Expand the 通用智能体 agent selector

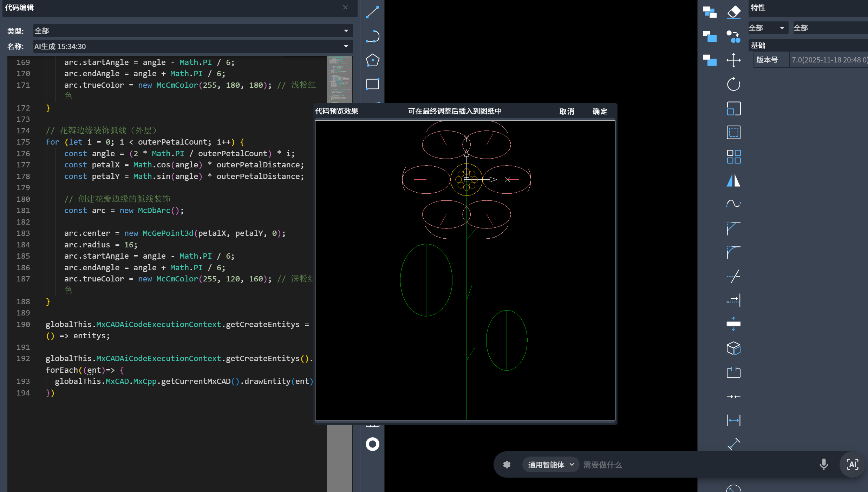click(550, 465)
